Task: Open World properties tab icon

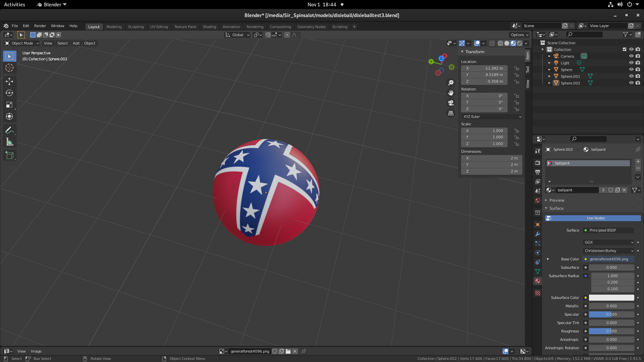Action: [x=538, y=200]
